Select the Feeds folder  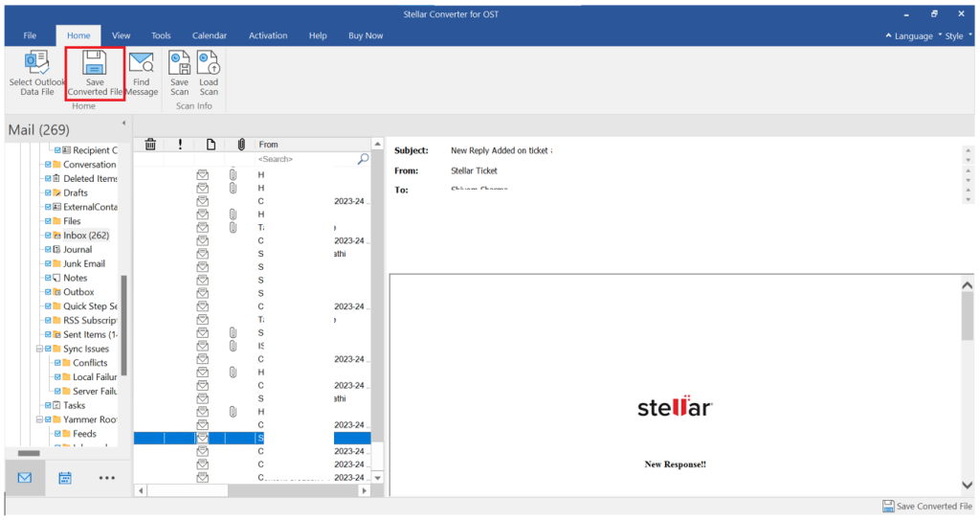pos(84,434)
